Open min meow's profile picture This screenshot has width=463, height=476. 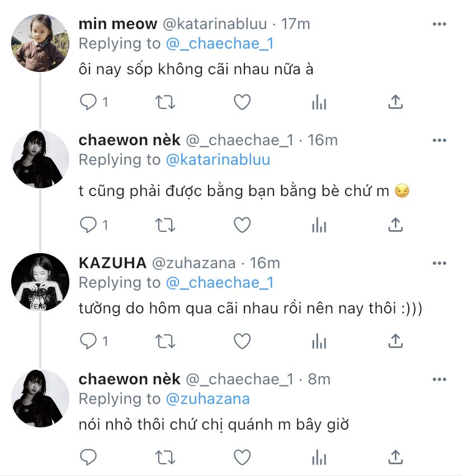point(41,42)
